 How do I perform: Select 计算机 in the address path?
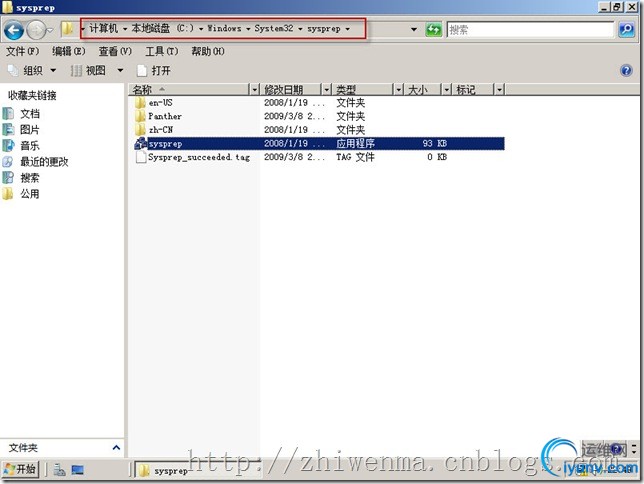[104, 28]
